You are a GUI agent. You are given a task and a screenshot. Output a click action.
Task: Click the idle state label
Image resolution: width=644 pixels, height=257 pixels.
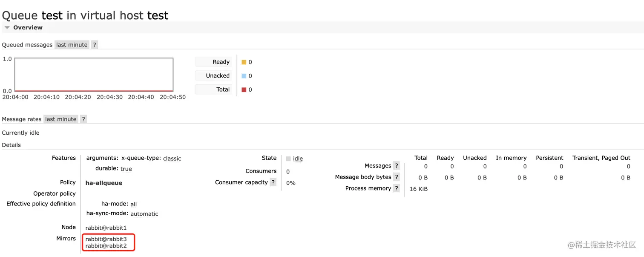click(x=298, y=159)
